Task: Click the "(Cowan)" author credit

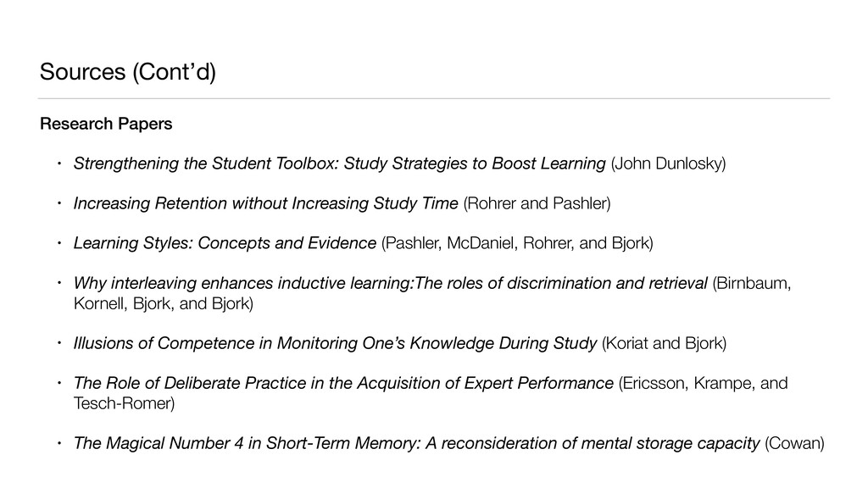Action: coord(793,444)
